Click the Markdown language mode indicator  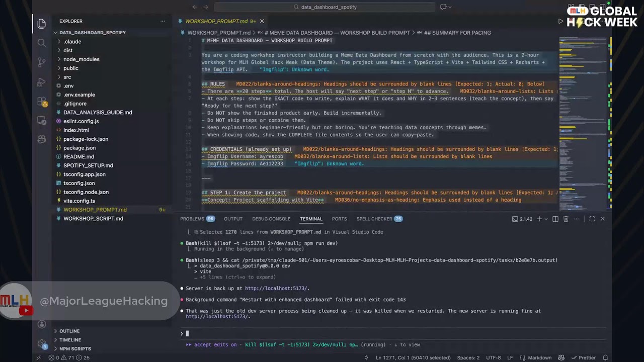pyautogui.click(x=539, y=357)
